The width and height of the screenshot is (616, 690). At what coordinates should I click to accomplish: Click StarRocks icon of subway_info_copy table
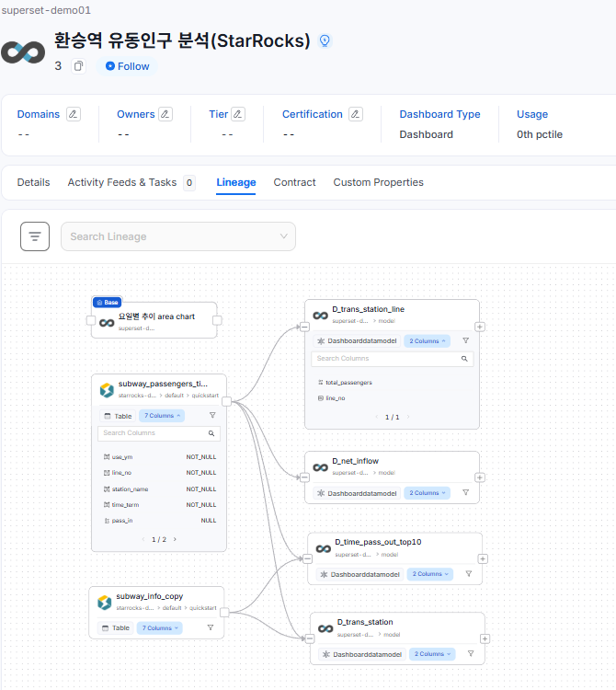pyautogui.click(x=105, y=603)
